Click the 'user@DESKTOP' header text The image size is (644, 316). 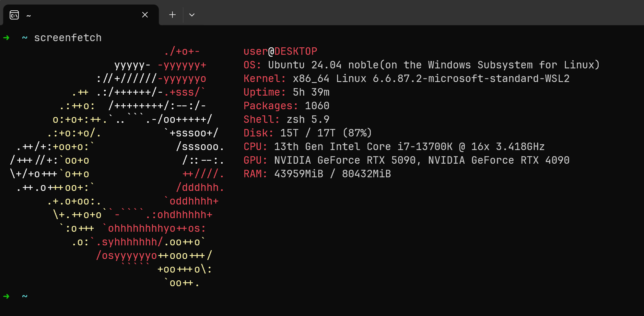[280, 52]
